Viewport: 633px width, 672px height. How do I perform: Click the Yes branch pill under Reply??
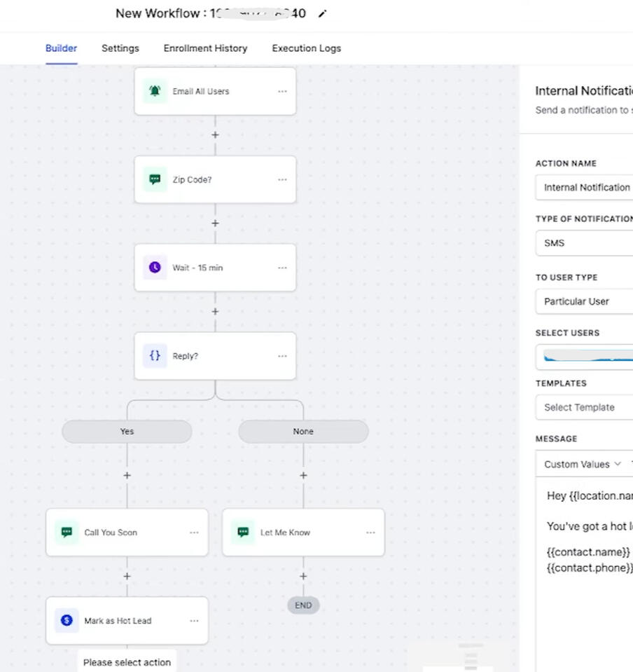[127, 431]
